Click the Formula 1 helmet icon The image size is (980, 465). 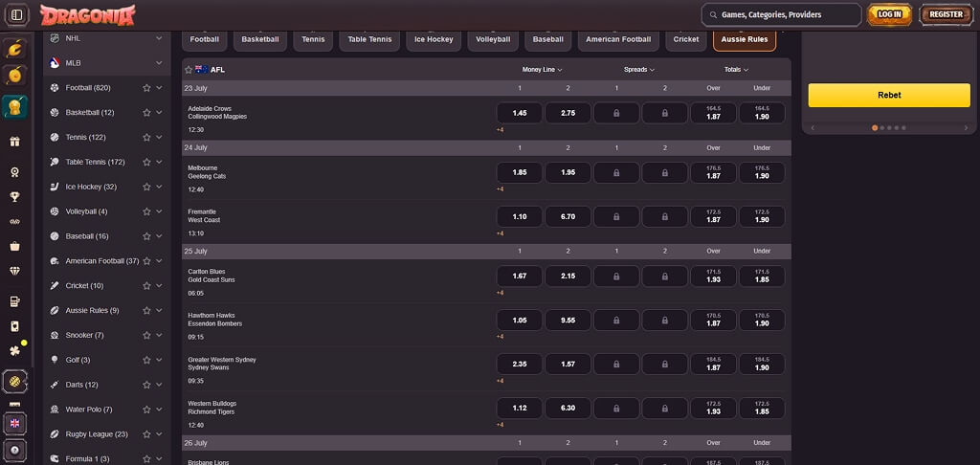click(x=55, y=458)
